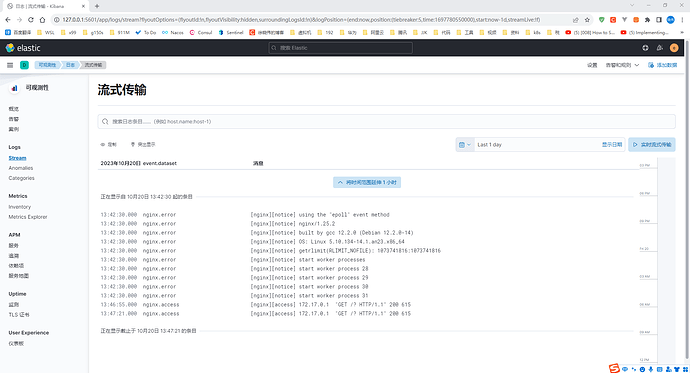Select Stream in the Logs menu
The height and width of the screenshot is (373, 690).
pos(17,158)
